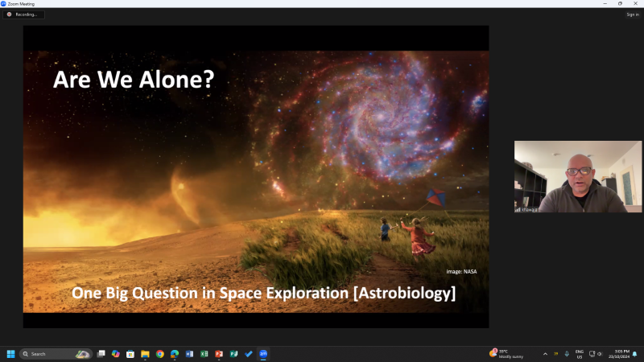Switch to Google Chrome in taskbar
644x362 pixels.
point(160,354)
